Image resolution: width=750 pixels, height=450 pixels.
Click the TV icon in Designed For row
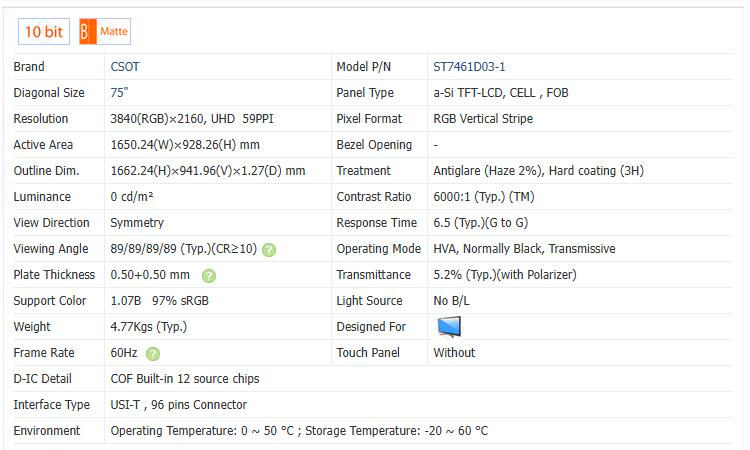(x=450, y=327)
